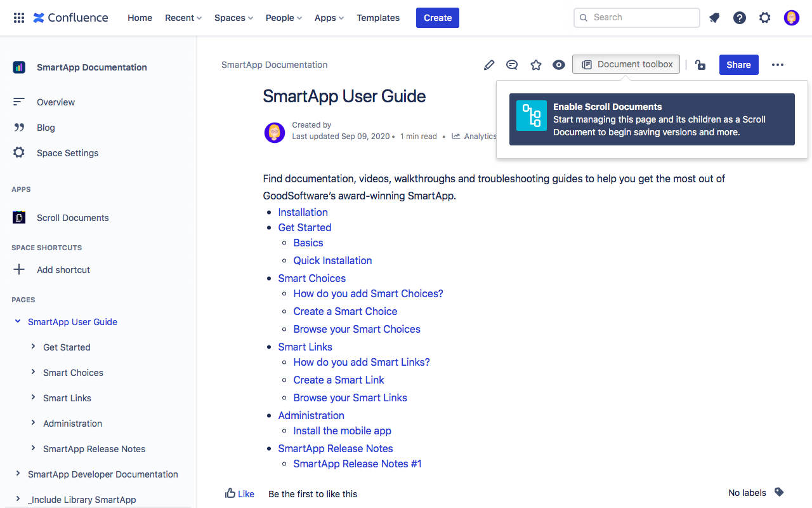Click the Confluence notifications bell icon

pyautogui.click(x=714, y=17)
